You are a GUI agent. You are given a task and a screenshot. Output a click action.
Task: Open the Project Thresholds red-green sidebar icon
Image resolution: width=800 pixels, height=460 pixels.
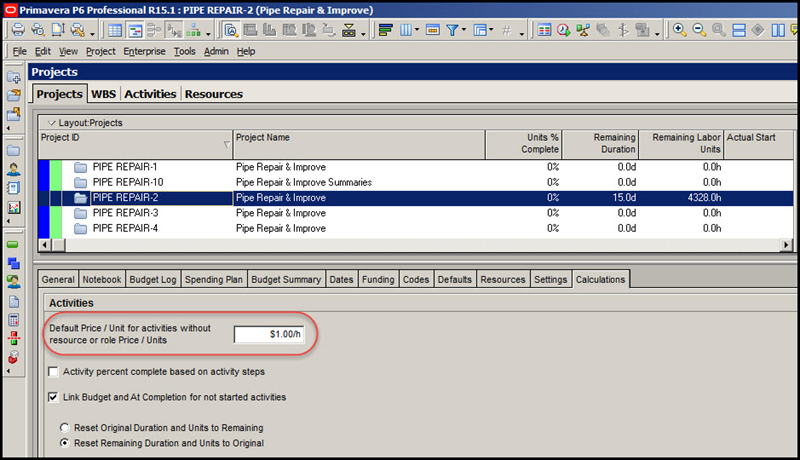(x=14, y=338)
